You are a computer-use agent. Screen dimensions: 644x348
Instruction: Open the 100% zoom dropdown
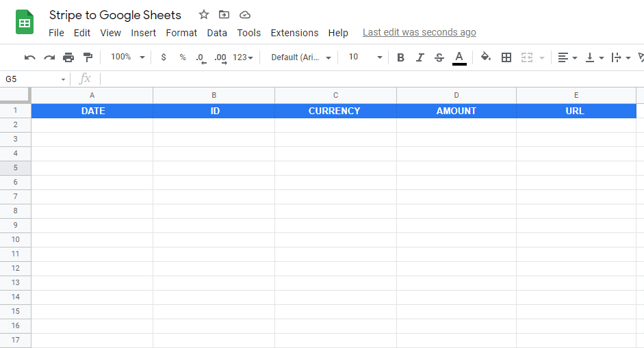[127, 57]
